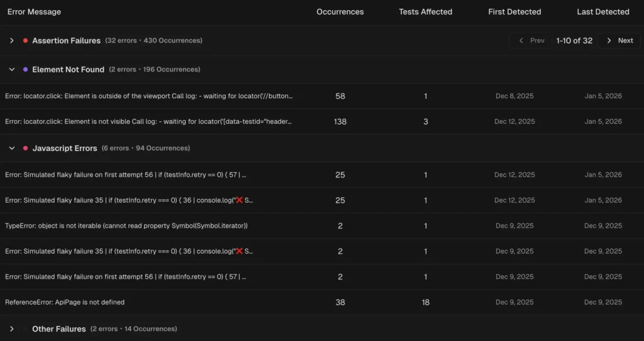Click the purple dot beside Element Not Found

(25, 70)
